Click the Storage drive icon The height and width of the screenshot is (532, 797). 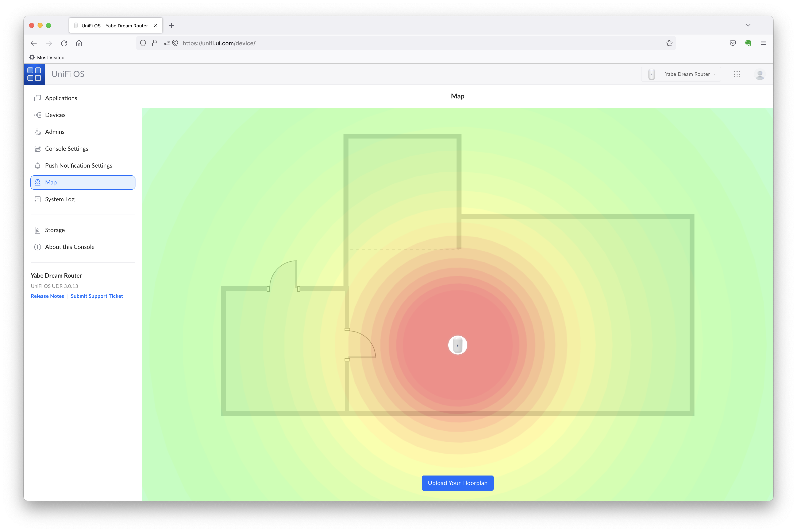tap(37, 230)
